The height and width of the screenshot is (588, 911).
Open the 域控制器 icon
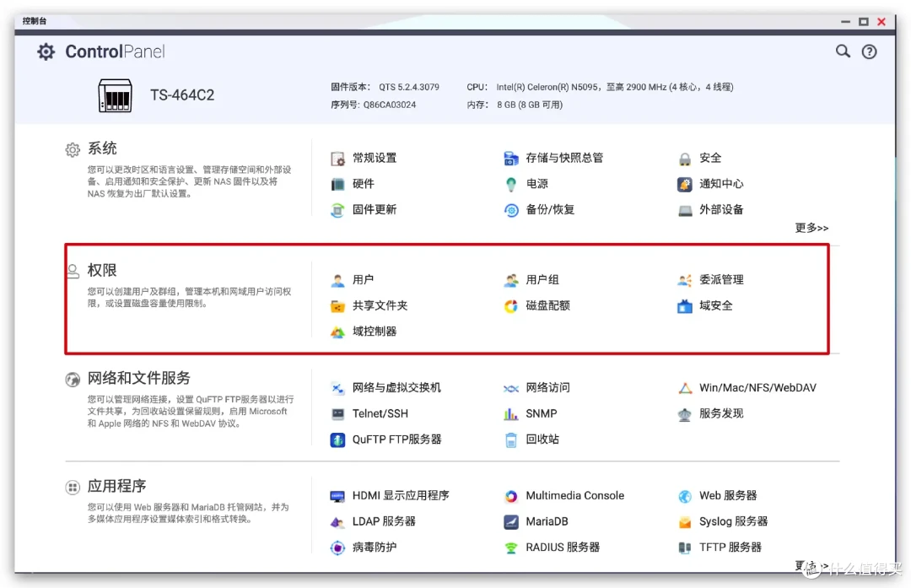(x=337, y=332)
